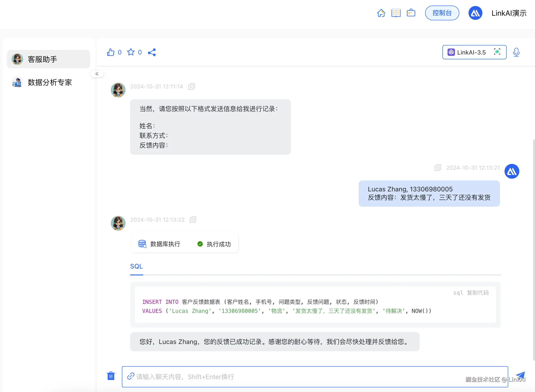Send the message with the paper plane icon
This screenshot has height=392, width=535.
click(521, 376)
